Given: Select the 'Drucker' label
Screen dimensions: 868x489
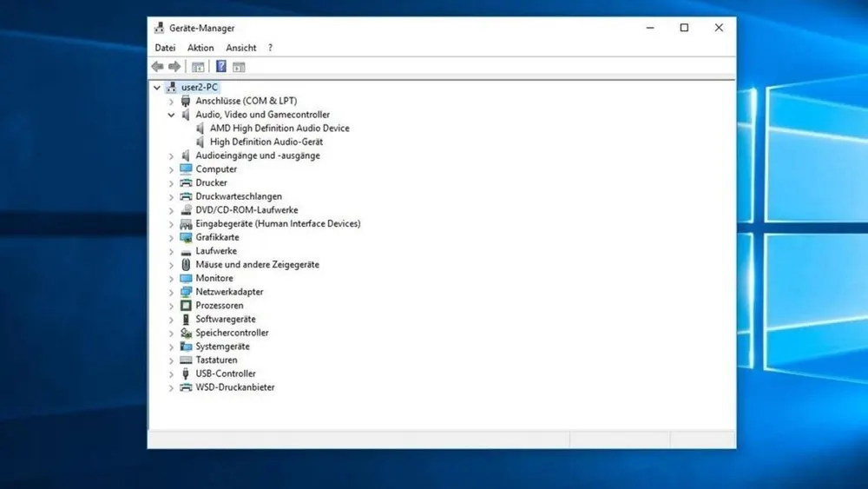Looking at the screenshot, I should 211,182.
